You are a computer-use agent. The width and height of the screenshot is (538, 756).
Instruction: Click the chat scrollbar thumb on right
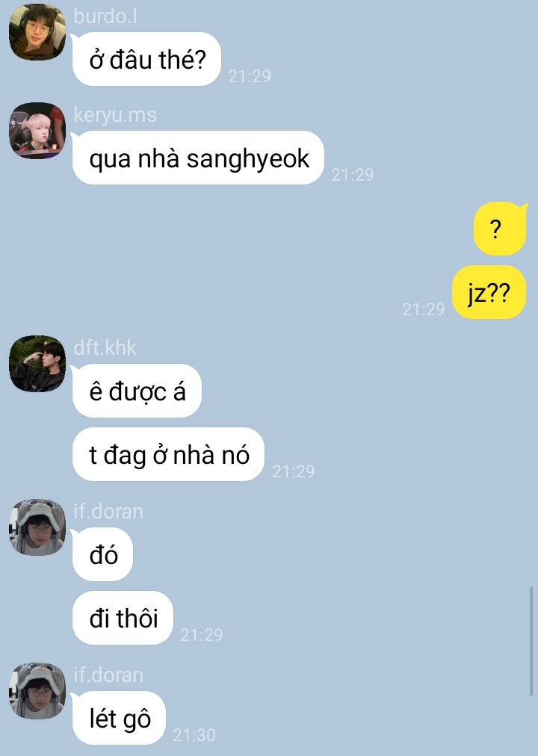(531, 641)
